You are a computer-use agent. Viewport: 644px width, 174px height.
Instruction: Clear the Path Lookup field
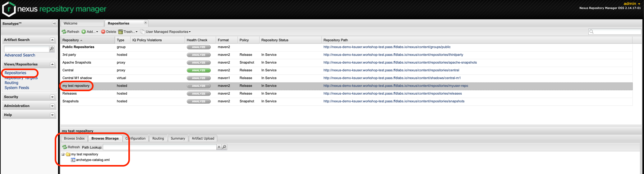coord(219,147)
